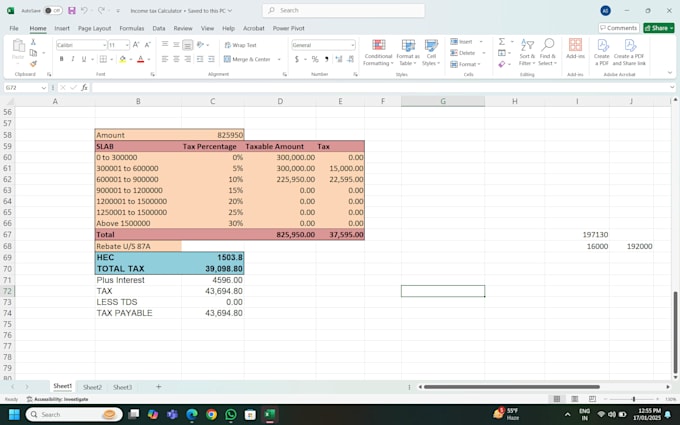This screenshot has width=680, height=425.
Task: Open the font size dropdown
Action: pos(127,45)
